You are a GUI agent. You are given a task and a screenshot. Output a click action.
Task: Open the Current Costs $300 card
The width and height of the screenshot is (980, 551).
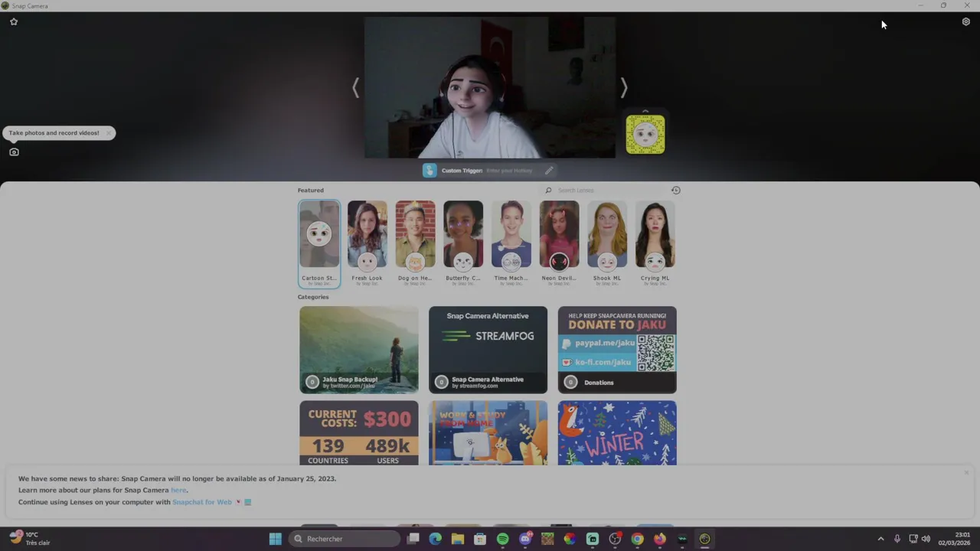(x=359, y=432)
